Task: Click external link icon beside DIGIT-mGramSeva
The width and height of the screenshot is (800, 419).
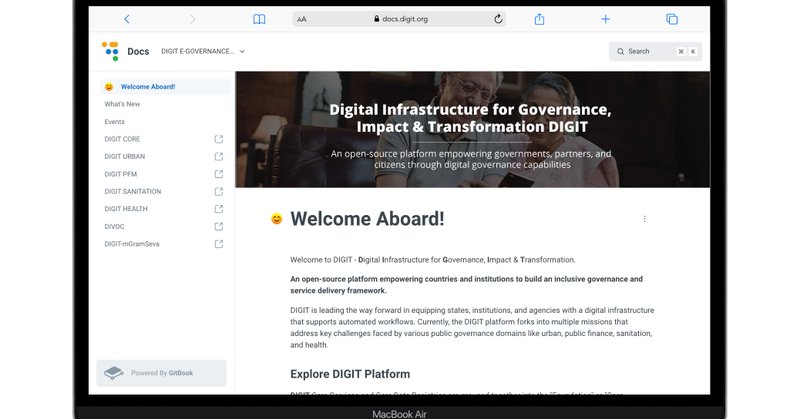Action: tap(219, 244)
